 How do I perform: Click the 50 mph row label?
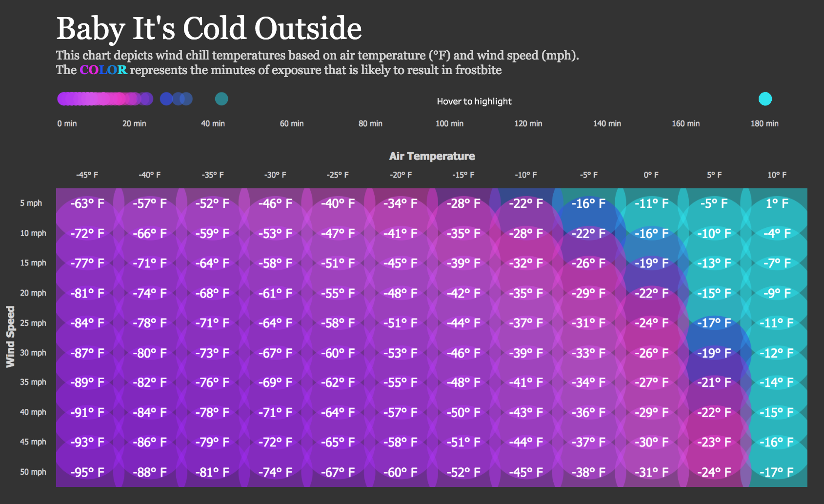33,472
